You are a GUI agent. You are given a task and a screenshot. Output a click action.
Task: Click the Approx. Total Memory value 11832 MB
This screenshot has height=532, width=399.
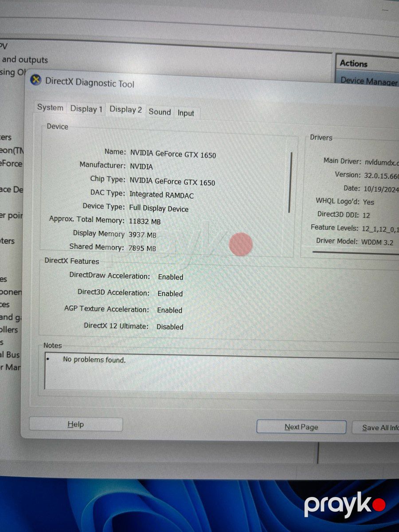point(145,221)
